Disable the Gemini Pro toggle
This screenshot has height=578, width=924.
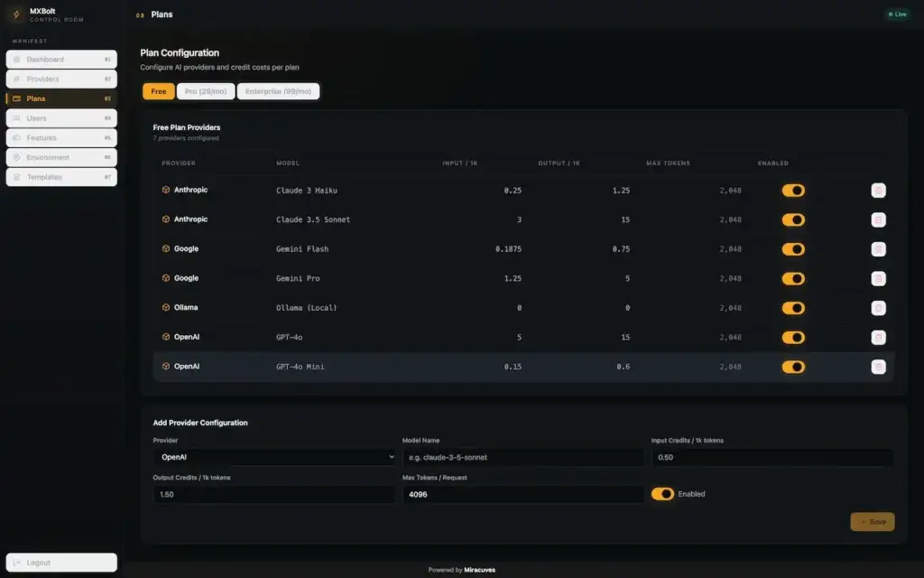tap(793, 278)
